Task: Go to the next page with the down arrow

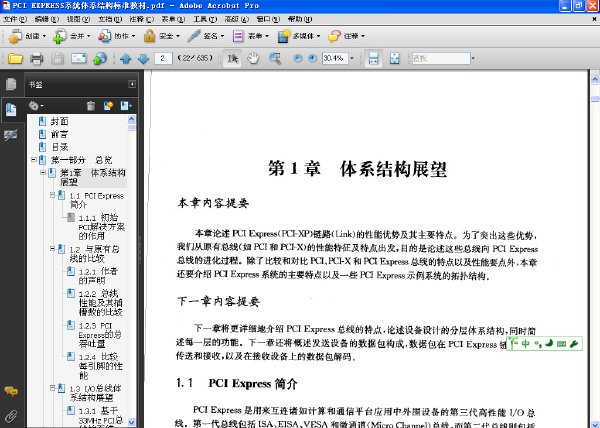Action: click(143, 59)
